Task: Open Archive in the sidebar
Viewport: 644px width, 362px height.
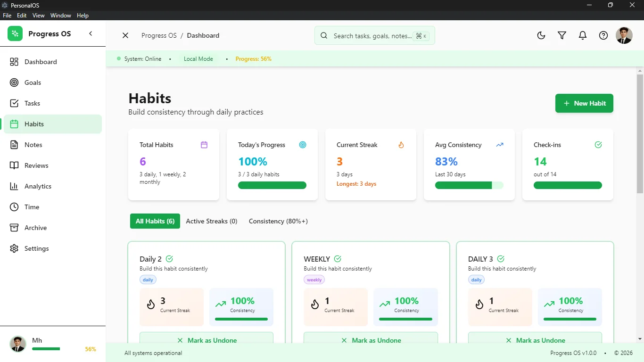Action: point(53,228)
